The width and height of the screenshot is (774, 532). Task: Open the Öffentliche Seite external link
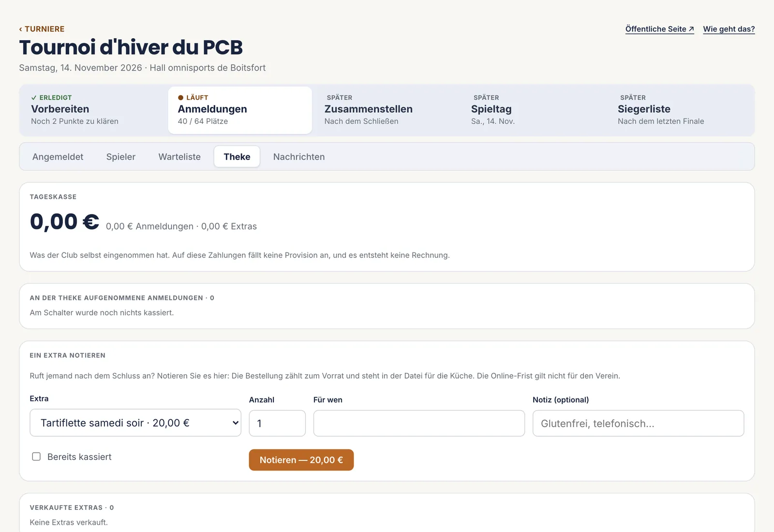pos(659,29)
